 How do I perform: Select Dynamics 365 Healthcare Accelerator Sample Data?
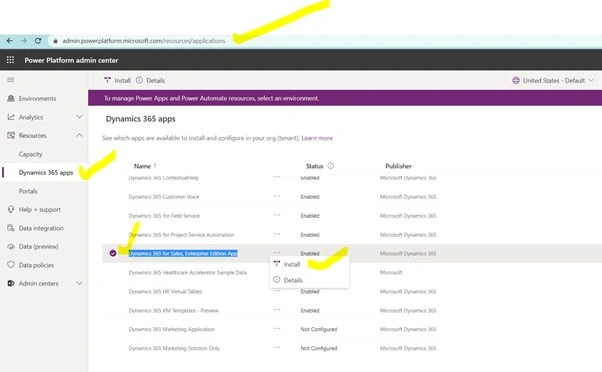187,273
